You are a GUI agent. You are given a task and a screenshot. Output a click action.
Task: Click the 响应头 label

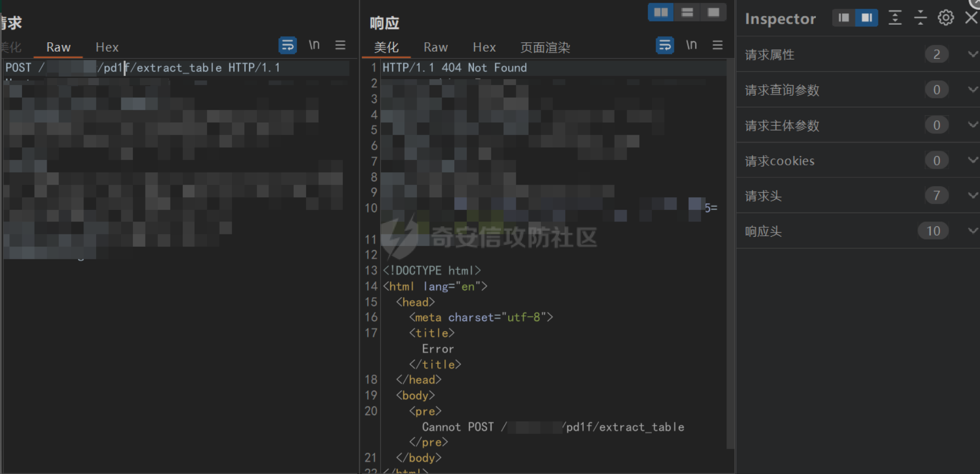763,231
